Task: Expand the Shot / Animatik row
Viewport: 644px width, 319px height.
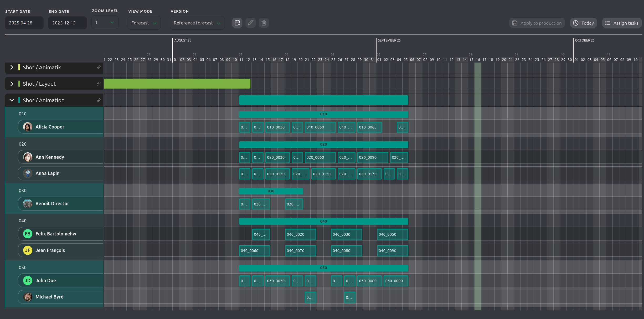Action: (x=12, y=68)
